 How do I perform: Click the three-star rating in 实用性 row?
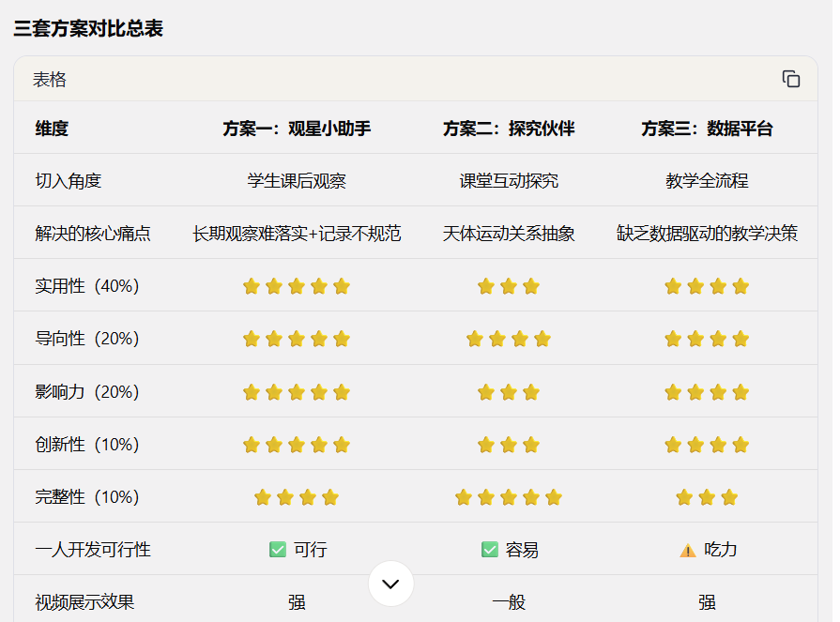click(509, 286)
